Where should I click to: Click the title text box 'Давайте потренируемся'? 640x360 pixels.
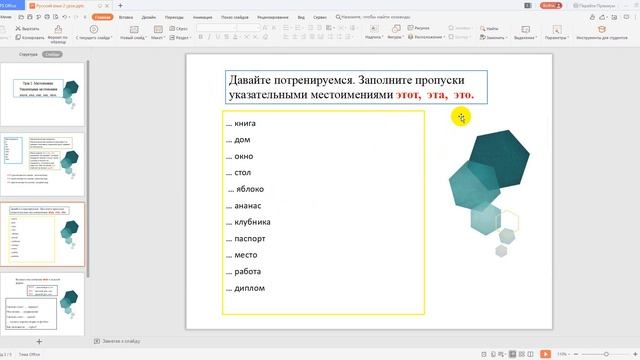pyautogui.click(x=356, y=87)
